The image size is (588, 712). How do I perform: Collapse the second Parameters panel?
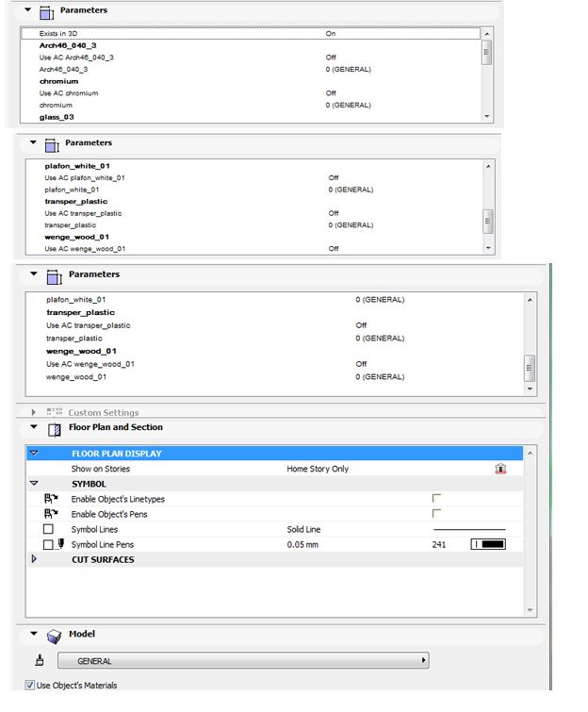click(33, 142)
